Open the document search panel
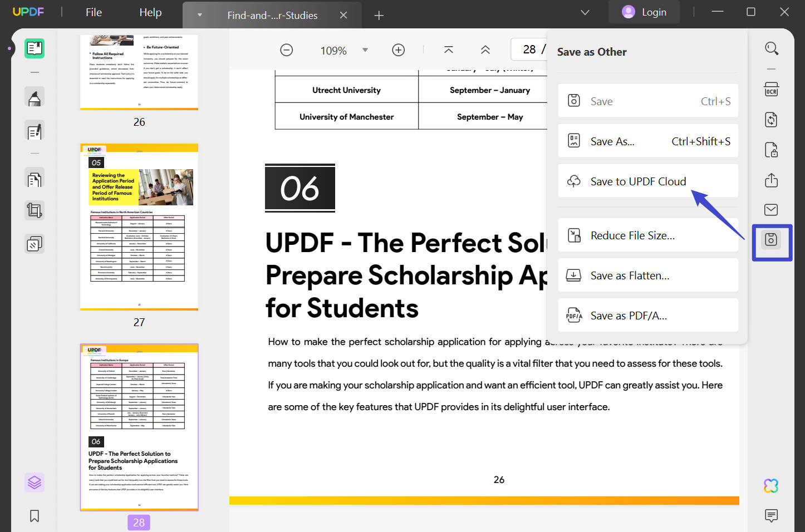Image resolution: width=805 pixels, height=532 pixels. tap(772, 48)
